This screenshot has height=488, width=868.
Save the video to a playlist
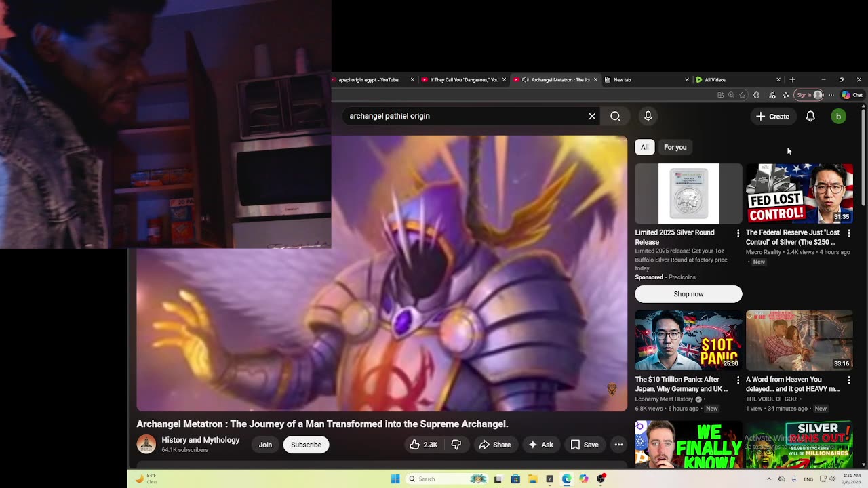[585, 445]
